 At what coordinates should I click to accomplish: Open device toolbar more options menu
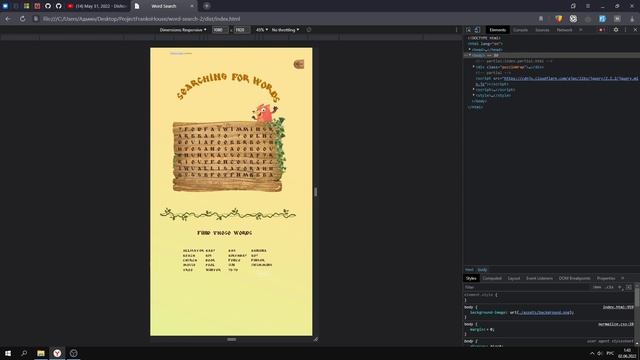(x=456, y=30)
